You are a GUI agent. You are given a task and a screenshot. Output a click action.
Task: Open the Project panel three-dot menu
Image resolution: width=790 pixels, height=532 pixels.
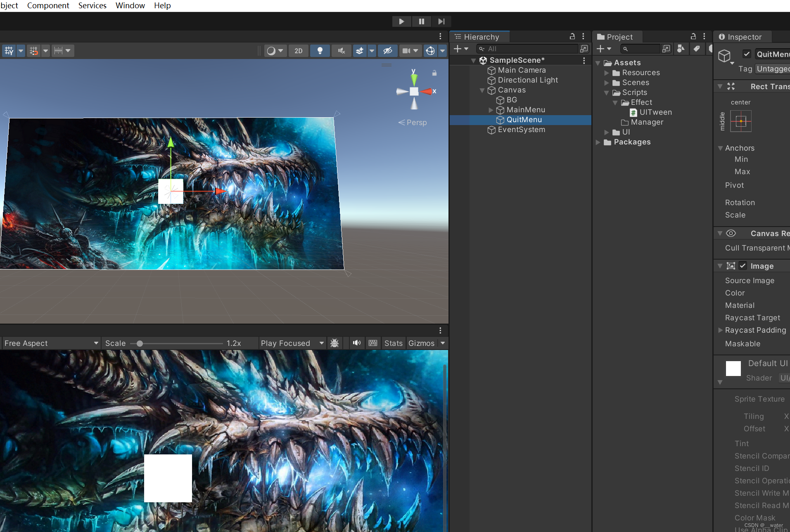(x=704, y=36)
